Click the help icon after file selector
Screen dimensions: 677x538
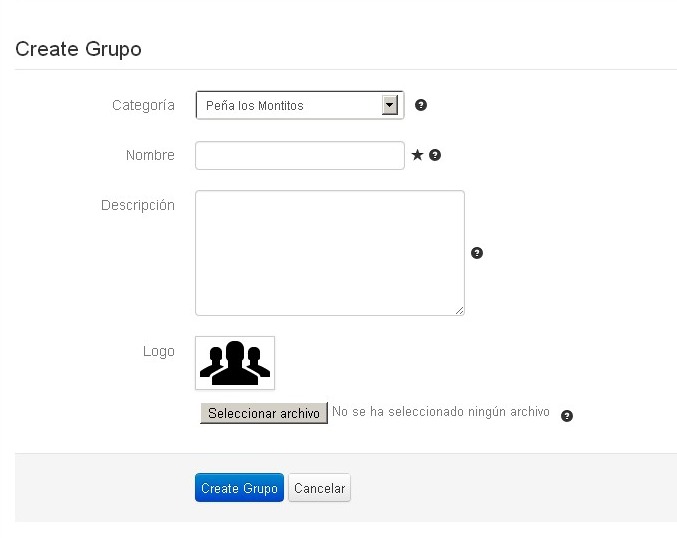point(566,416)
